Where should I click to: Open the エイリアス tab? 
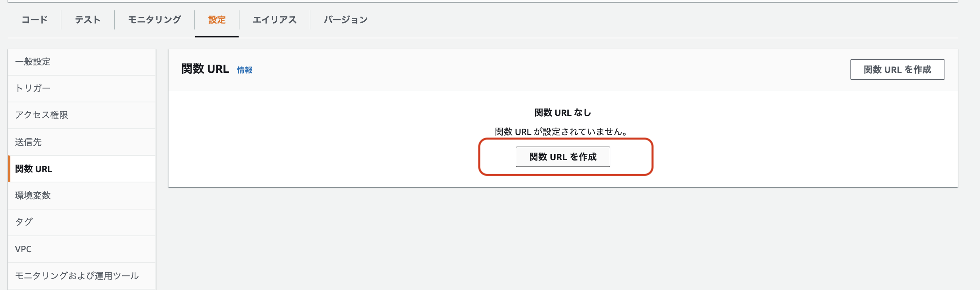[x=274, y=20]
